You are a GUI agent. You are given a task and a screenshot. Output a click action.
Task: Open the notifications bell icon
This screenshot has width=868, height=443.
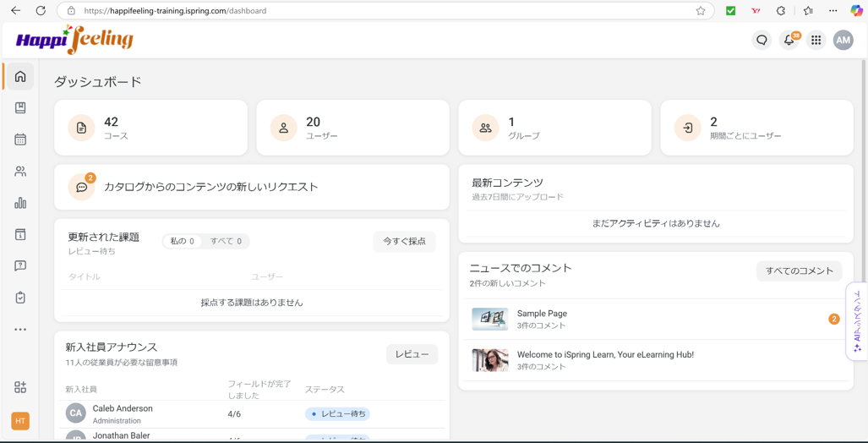tap(789, 41)
